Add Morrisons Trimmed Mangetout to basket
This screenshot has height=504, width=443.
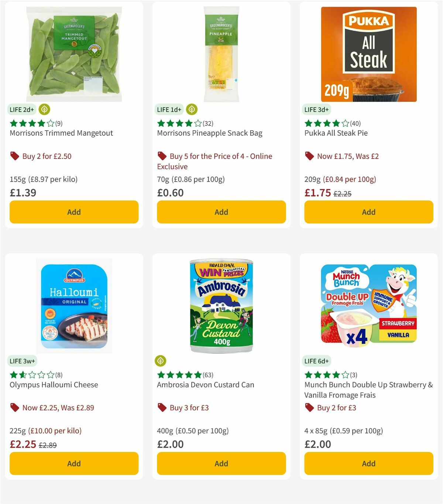coord(73,212)
